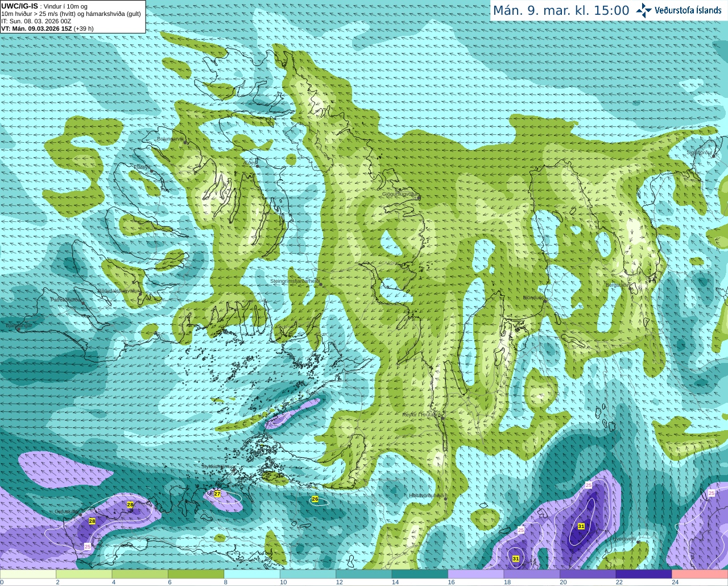Select the light lilac 16–18 m/s legend swatch
728x586 pixels.
click(x=476, y=574)
